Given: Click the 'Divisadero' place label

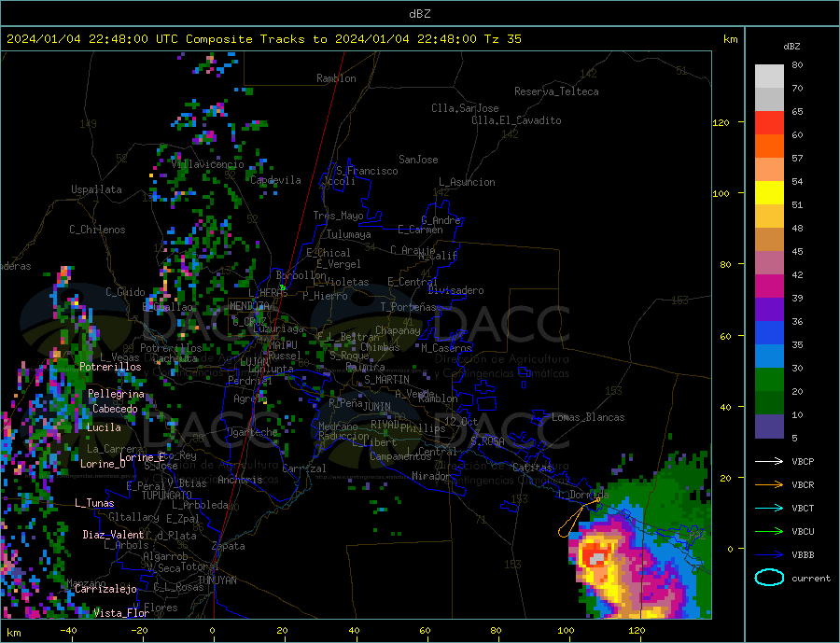Looking at the screenshot, I should [455, 290].
